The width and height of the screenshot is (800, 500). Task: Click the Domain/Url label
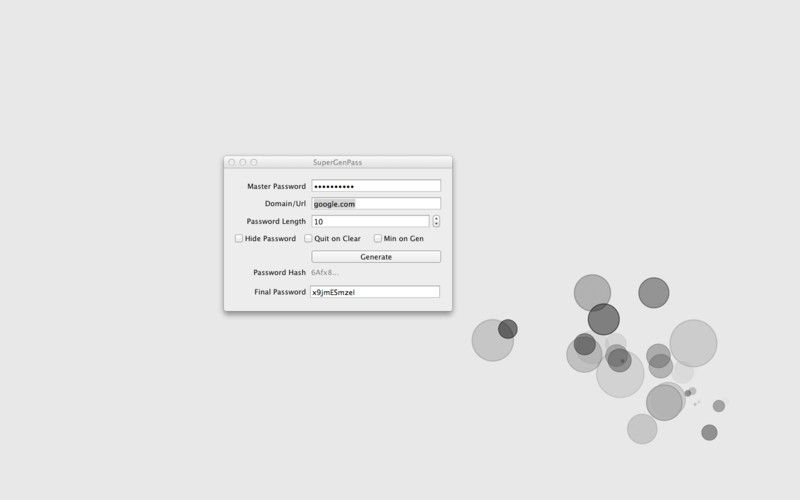[285, 204]
